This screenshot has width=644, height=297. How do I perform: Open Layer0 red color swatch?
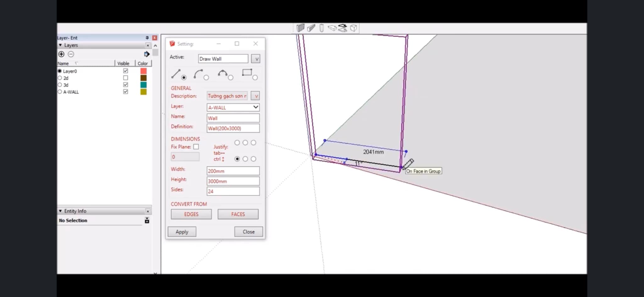coord(143,71)
